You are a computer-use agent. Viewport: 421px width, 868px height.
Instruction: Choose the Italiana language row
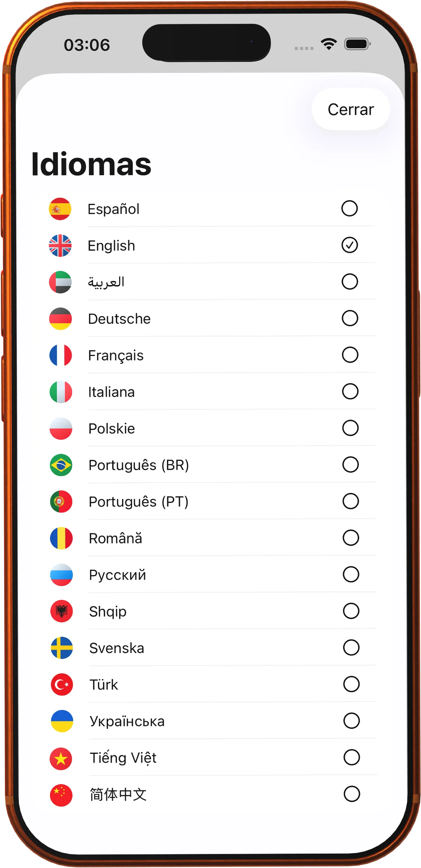(x=212, y=392)
